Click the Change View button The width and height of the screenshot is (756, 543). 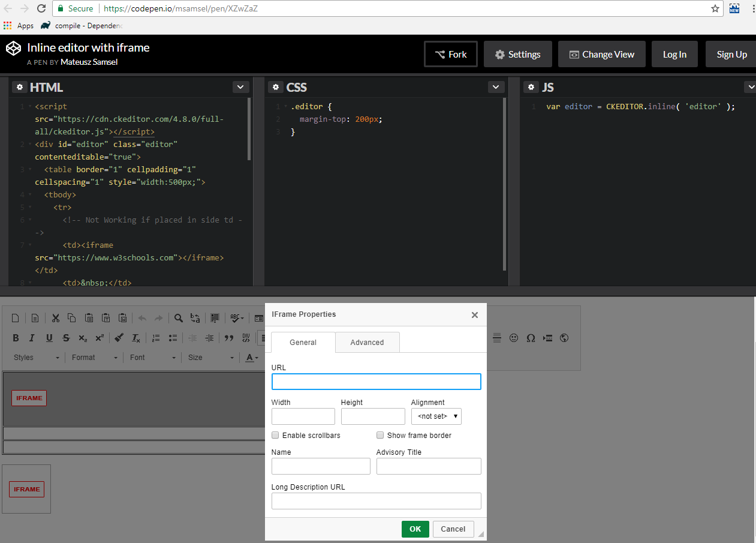point(601,54)
